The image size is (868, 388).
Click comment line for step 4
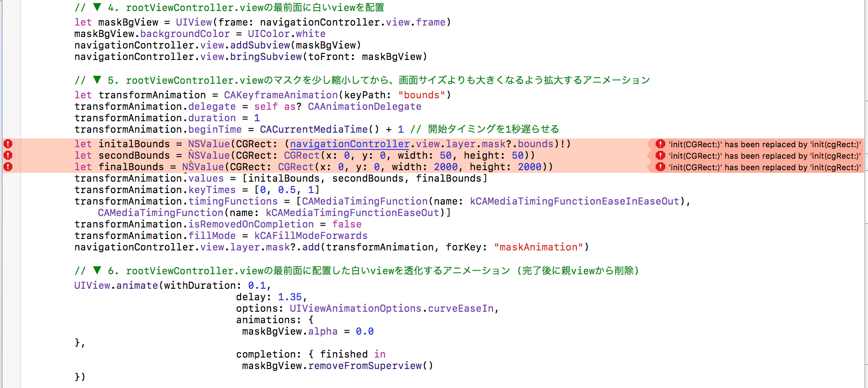tap(229, 7)
